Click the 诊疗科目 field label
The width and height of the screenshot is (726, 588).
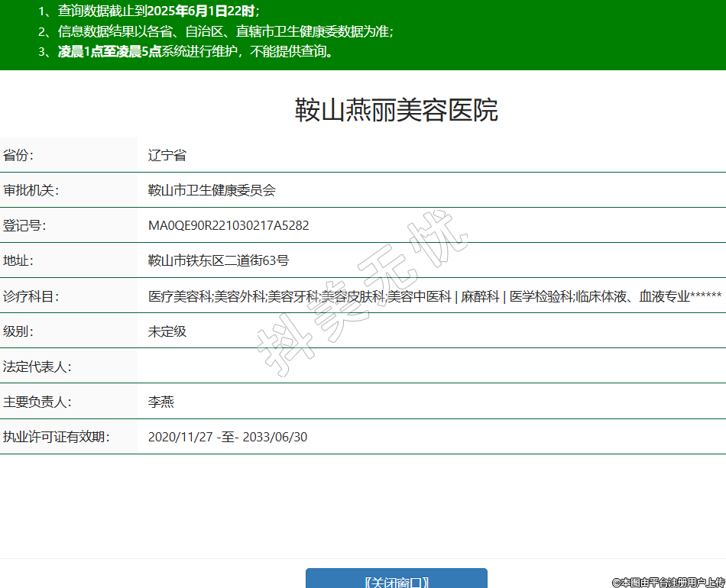(31, 296)
